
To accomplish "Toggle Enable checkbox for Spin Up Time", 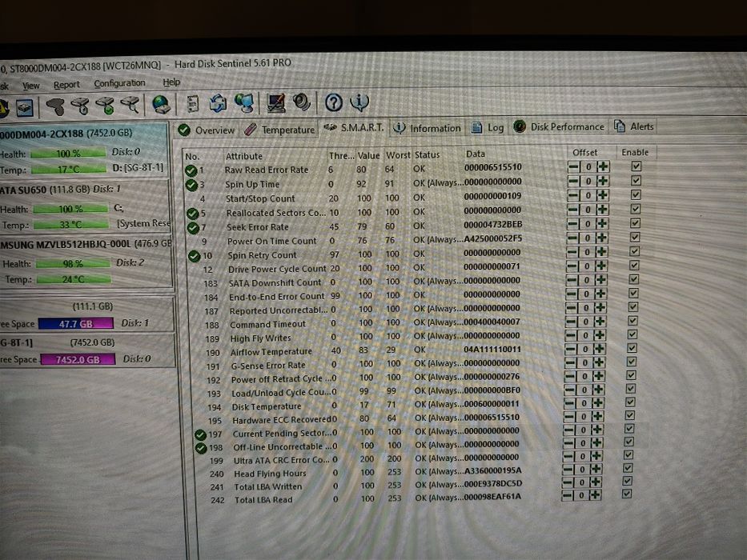I will [x=636, y=181].
